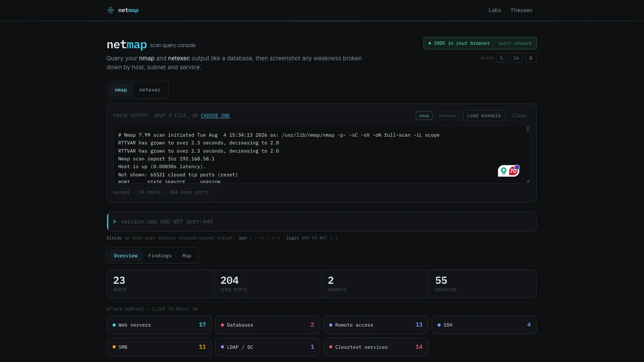Click 'normal · 24 hosts · 204 open ports' status
644x362 pixels.
click(x=161, y=192)
